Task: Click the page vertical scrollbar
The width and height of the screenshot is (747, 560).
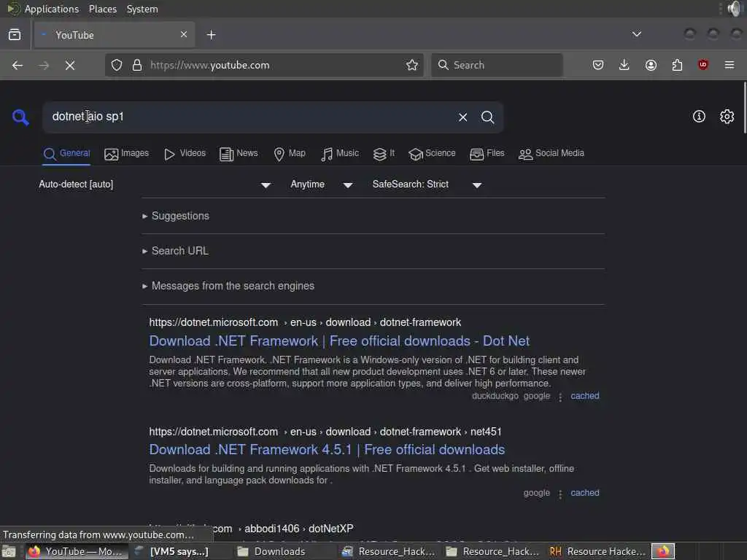Action: 744,108
